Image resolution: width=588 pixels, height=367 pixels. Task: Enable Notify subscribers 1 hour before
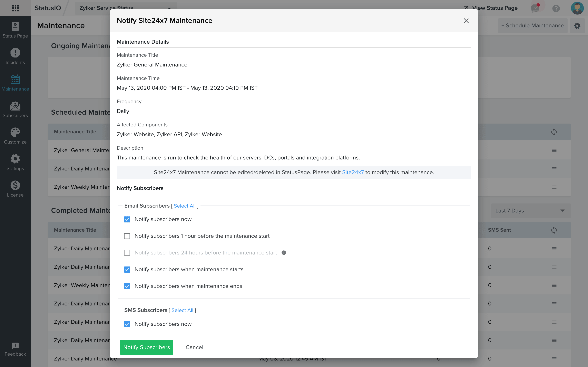(x=127, y=236)
